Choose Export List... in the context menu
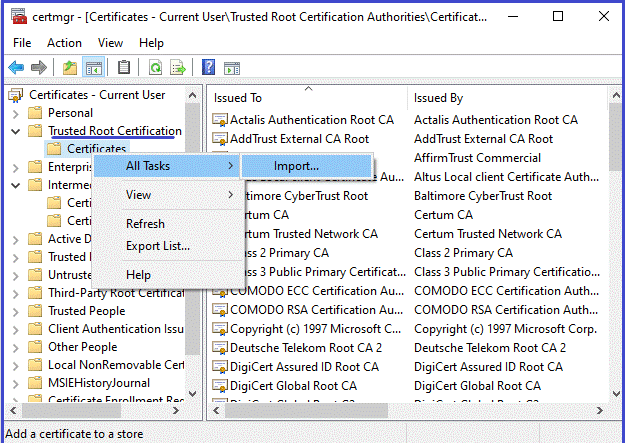The height and width of the screenshot is (443, 625). (167, 246)
